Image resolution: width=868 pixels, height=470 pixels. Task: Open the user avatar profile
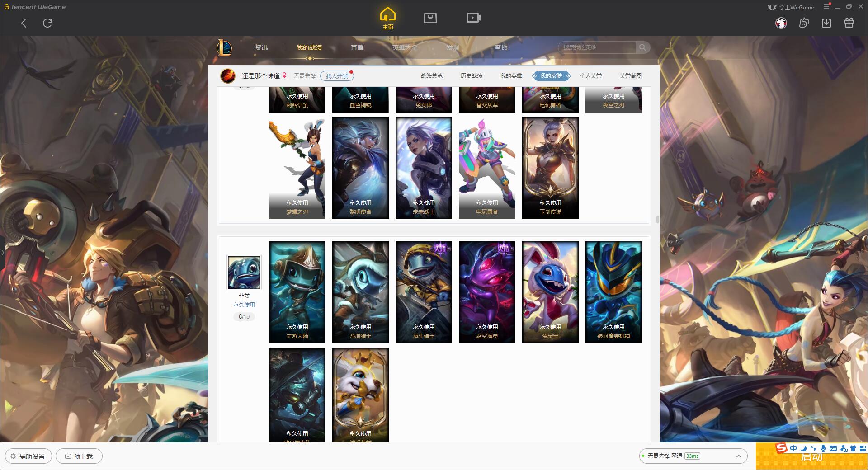[x=781, y=23]
